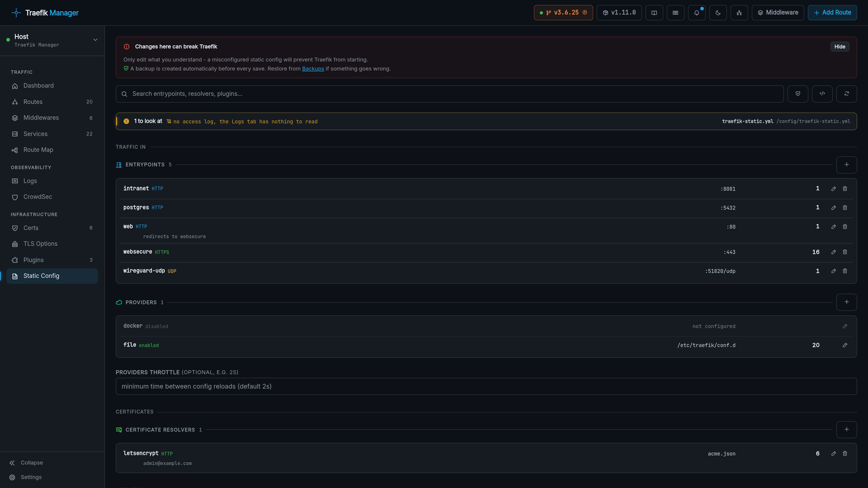The height and width of the screenshot is (488, 868).
Task: Edit the web entrypoint
Action: 834,227
